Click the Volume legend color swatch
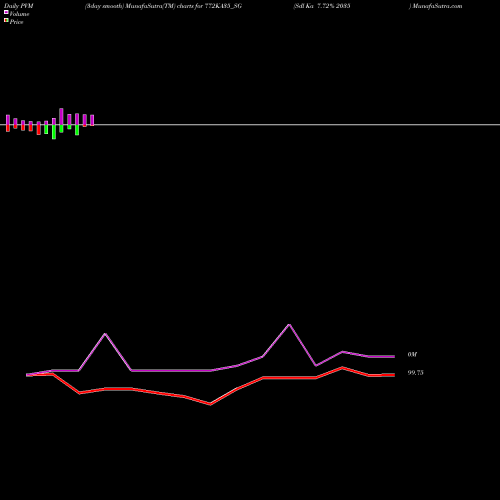 coord(6,12)
